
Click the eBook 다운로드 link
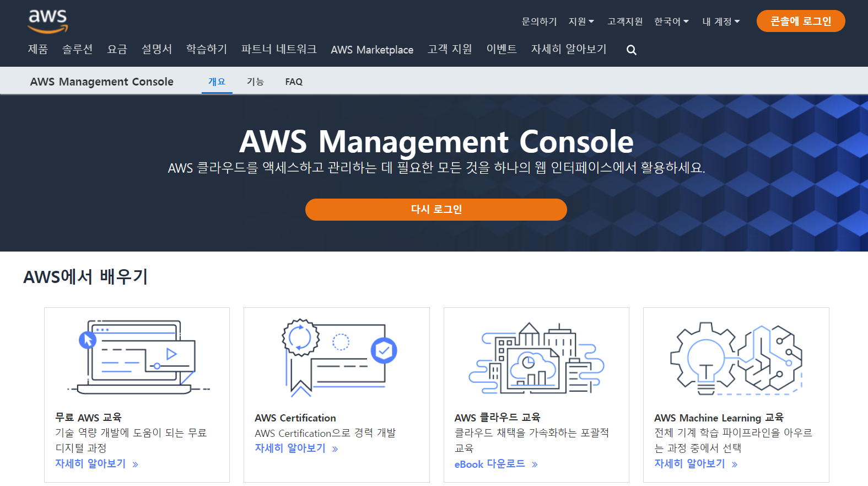pos(495,464)
